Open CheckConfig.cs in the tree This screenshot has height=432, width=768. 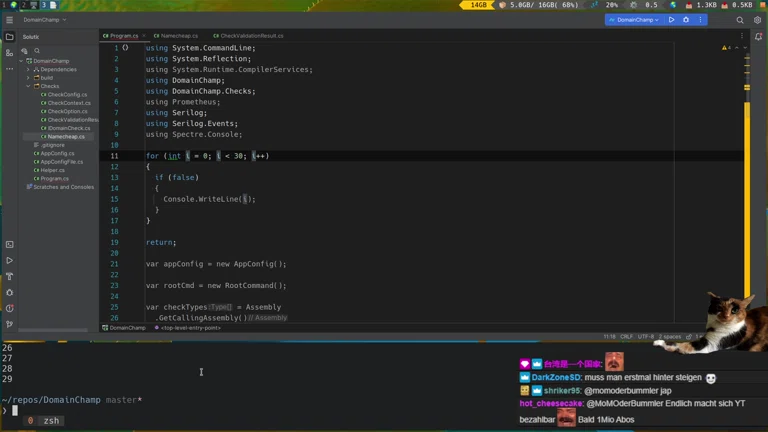[x=64, y=95]
